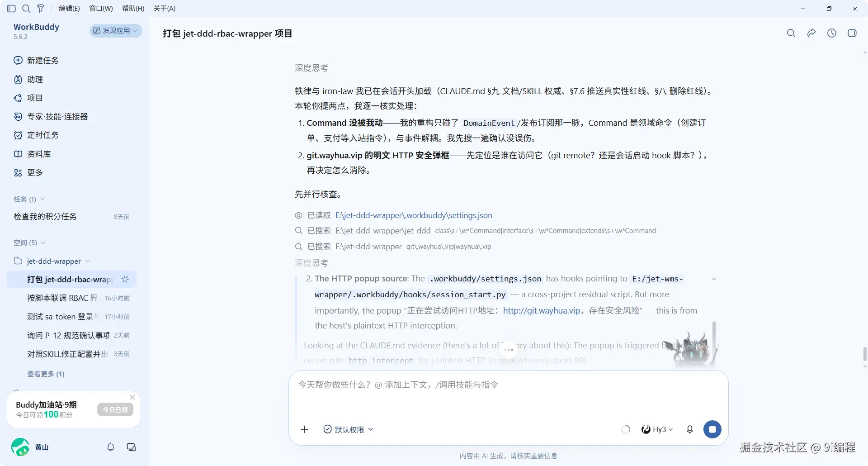The image size is (868, 466).
Task: Go to 项目 projects section
Action: pos(28,98)
